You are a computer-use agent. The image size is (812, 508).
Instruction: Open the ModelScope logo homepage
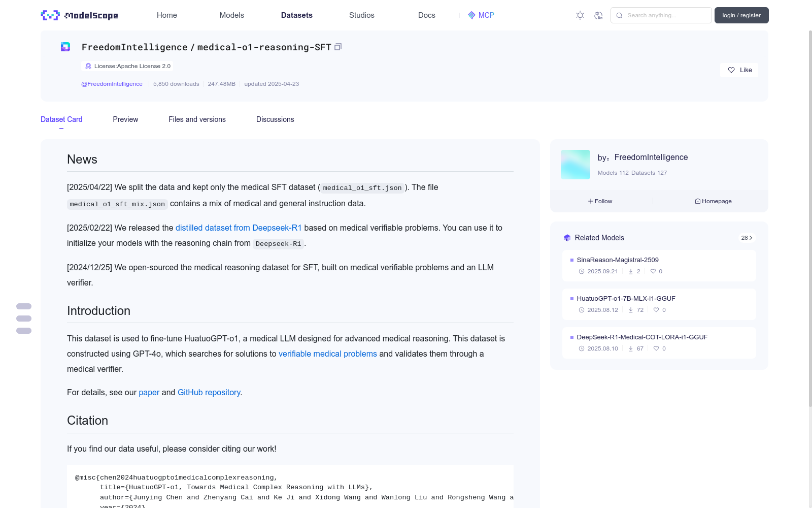[79, 15]
